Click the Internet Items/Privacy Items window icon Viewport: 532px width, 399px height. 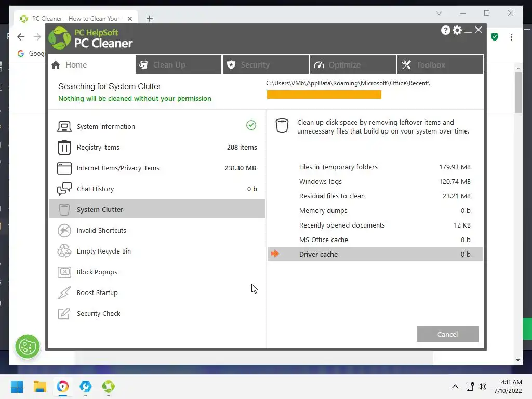[x=64, y=168]
